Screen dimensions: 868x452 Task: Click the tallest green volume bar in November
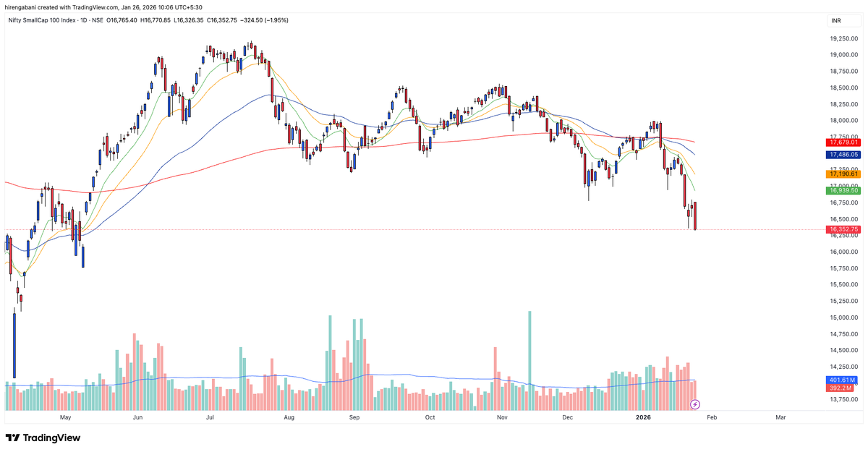pyautogui.click(x=529, y=361)
